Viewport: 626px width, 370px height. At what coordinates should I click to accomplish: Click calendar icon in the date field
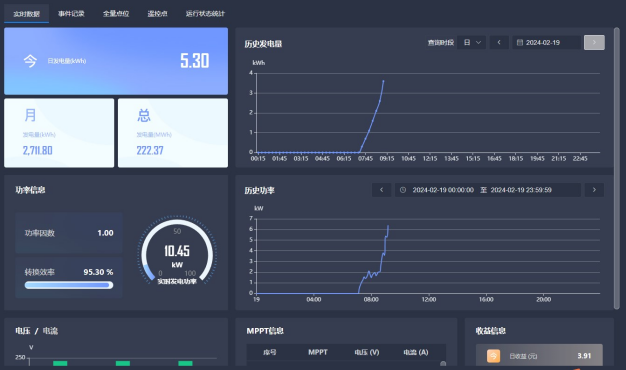point(520,42)
